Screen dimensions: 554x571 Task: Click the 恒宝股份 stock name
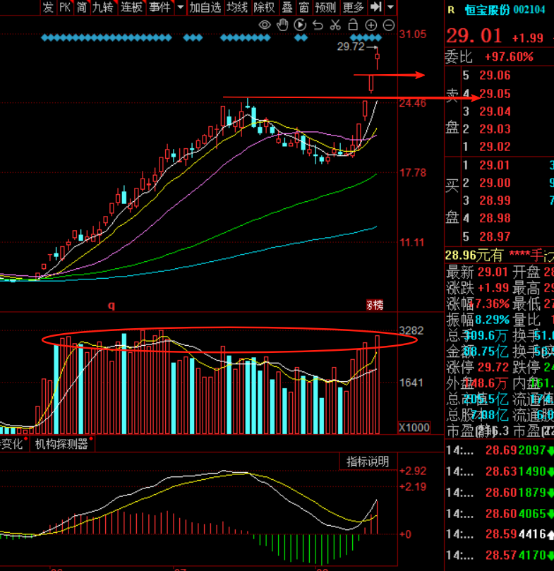[487, 10]
